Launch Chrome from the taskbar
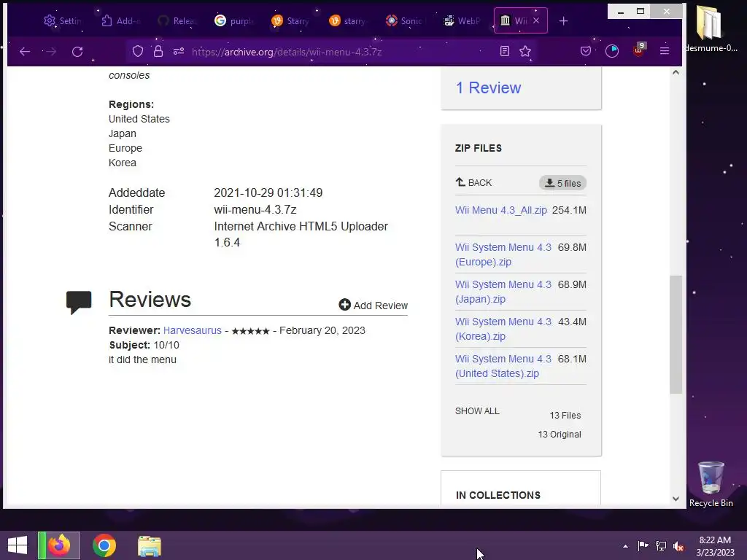This screenshot has height=560, width=747. tap(104, 545)
